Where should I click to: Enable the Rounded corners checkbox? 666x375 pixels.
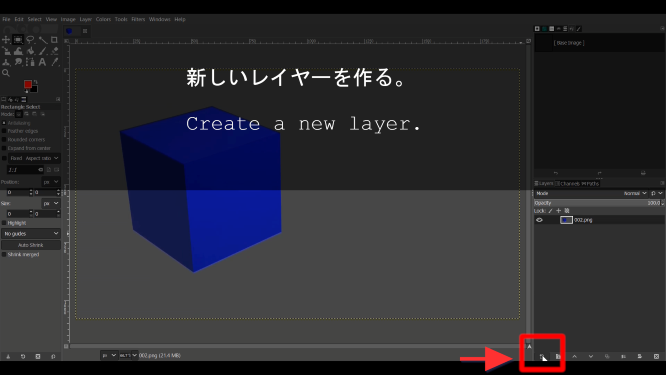(4, 140)
